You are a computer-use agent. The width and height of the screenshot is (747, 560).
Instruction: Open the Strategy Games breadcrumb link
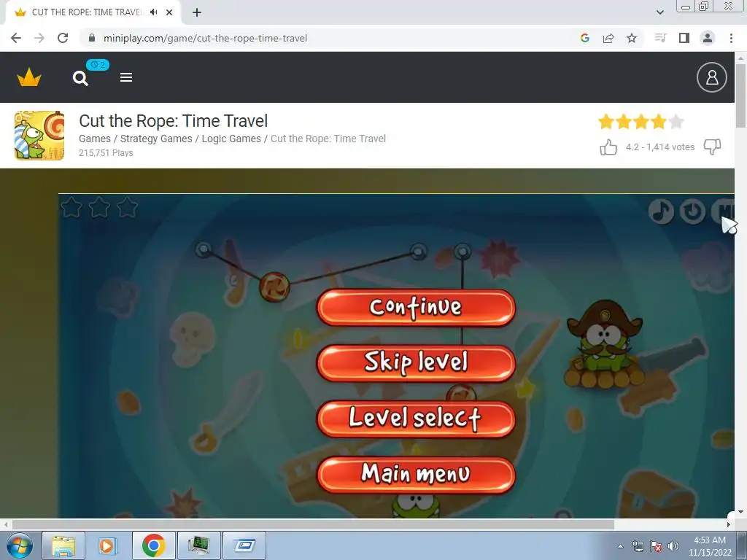point(156,139)
